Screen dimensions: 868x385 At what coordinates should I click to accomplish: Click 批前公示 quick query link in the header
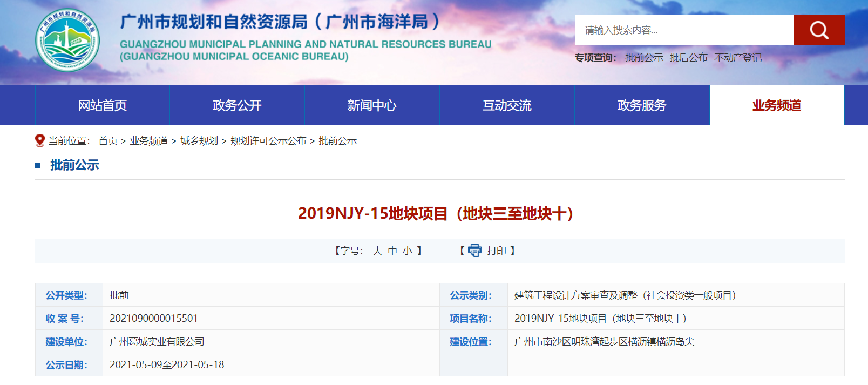pos(644,58)
